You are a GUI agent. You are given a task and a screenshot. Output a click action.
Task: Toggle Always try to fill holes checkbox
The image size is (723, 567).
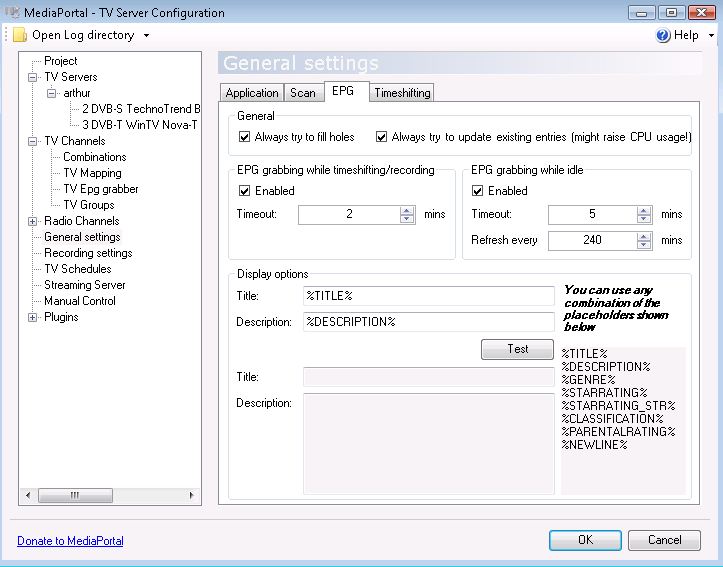pyautogui.click(x=244, y=137)
